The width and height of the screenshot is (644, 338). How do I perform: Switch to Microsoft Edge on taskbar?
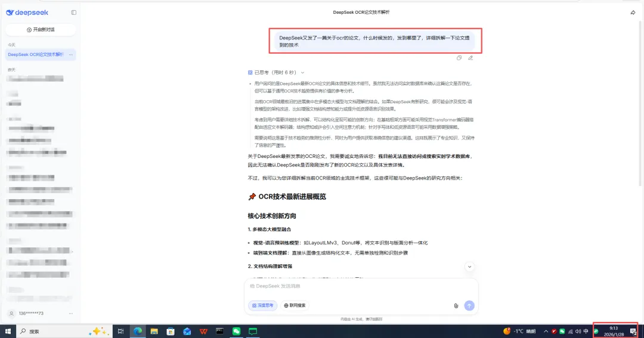tap(138, 331)
